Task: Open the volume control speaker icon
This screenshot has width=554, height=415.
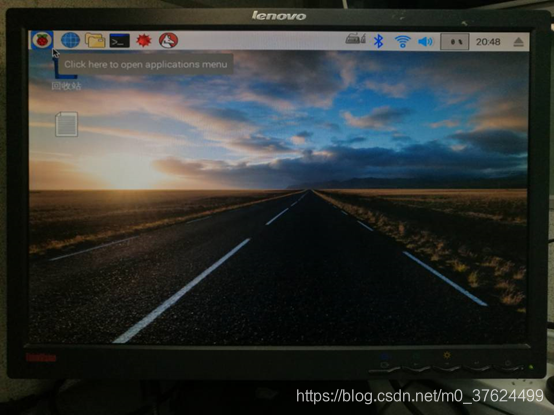Action: pos(425,42)
